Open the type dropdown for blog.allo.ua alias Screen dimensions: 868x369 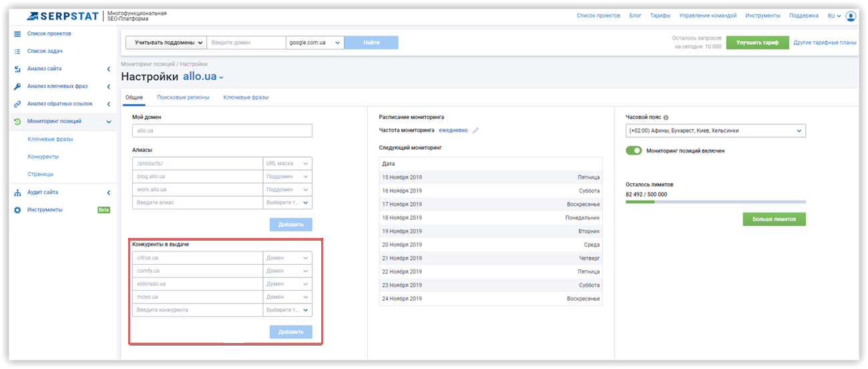pyautogui.click(x=288, y=176)
